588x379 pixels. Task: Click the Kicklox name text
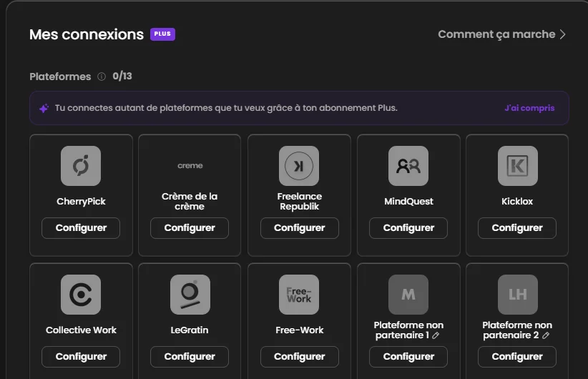coord(517,202)
